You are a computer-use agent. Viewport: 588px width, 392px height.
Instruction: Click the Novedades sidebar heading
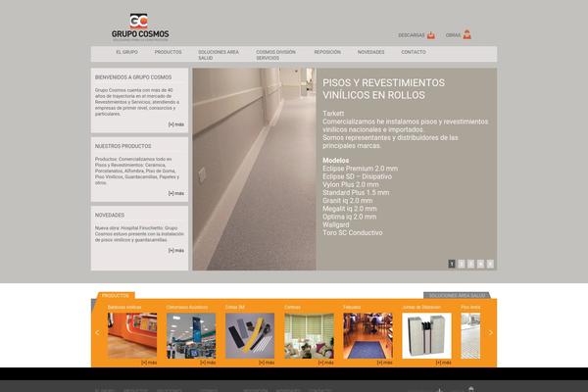(110, 216)
